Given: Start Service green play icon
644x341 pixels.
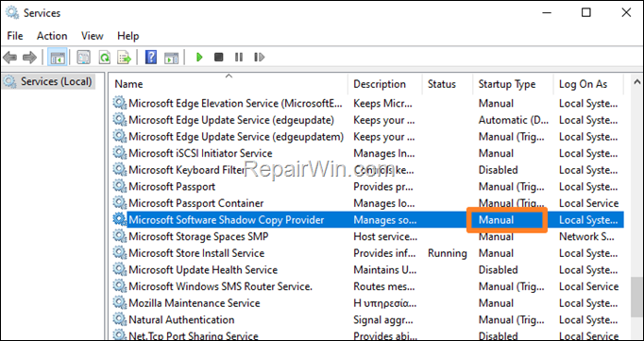Looking at the screenshot, I should coord(199,58).
